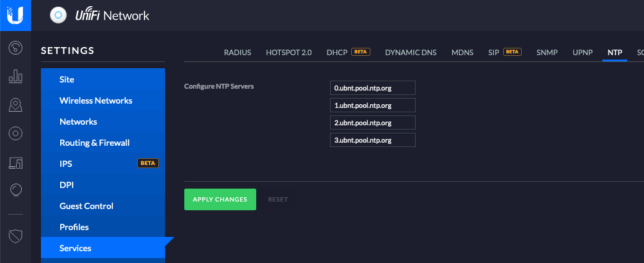
Task: Open the Dashboard gauge icon in sidebar
Action: point(16,47)
